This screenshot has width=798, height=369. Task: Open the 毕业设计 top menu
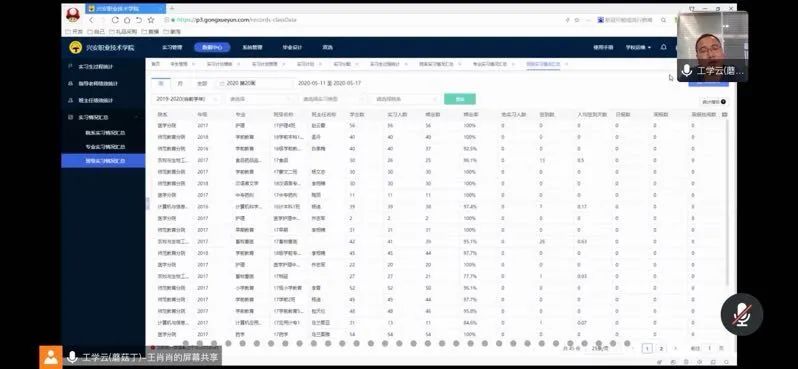[292, 47]
